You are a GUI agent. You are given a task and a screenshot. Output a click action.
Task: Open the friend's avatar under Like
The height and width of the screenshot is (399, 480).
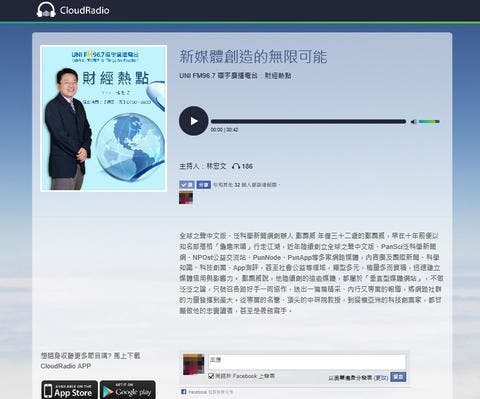point(186,198)
